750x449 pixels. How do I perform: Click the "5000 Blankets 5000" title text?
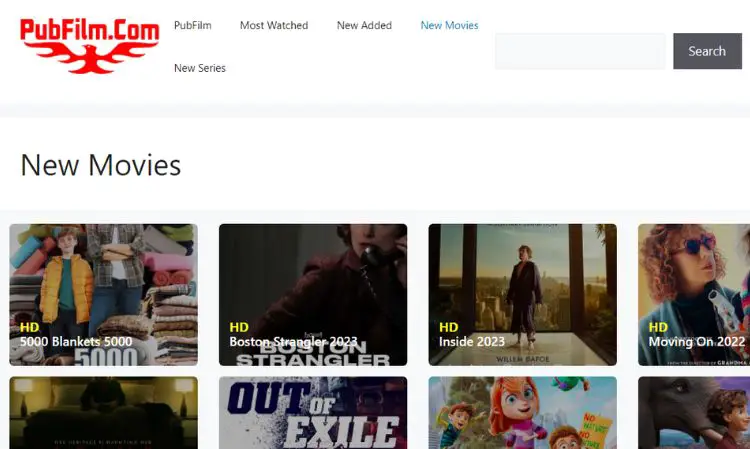tap(76, 341)
